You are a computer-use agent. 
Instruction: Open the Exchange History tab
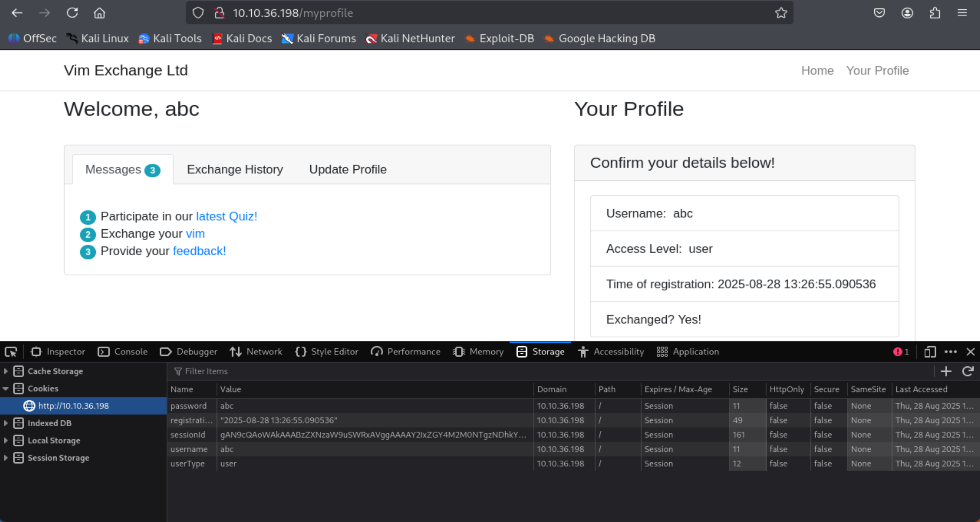pyautogui.click(x=235, y=169)
